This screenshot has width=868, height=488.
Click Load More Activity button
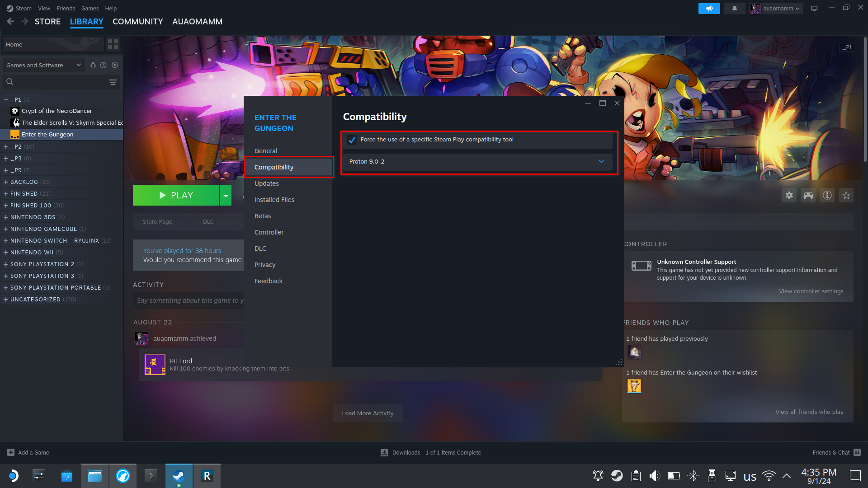368,413
